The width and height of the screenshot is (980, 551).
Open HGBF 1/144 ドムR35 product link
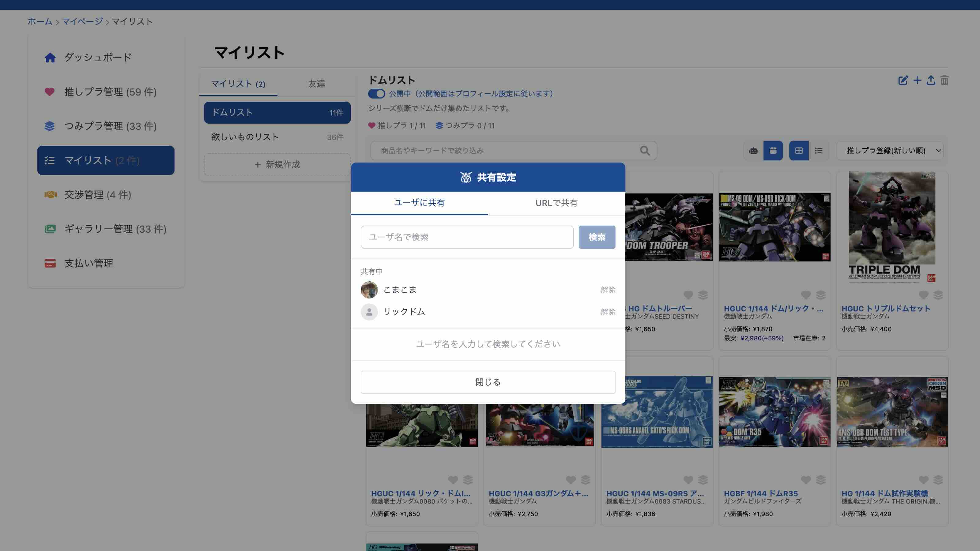[x=761, y=493]
